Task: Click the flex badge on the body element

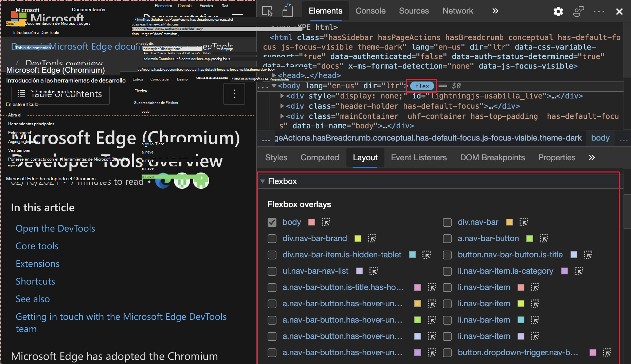Action: (x=421, y=86)
